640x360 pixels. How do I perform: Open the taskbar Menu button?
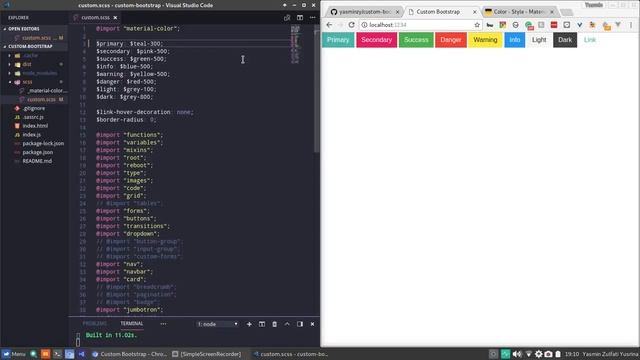(14, 354)
